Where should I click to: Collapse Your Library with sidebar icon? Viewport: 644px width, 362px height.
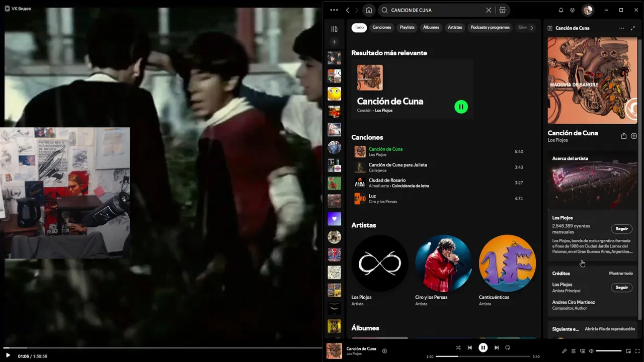coord(334,29)
